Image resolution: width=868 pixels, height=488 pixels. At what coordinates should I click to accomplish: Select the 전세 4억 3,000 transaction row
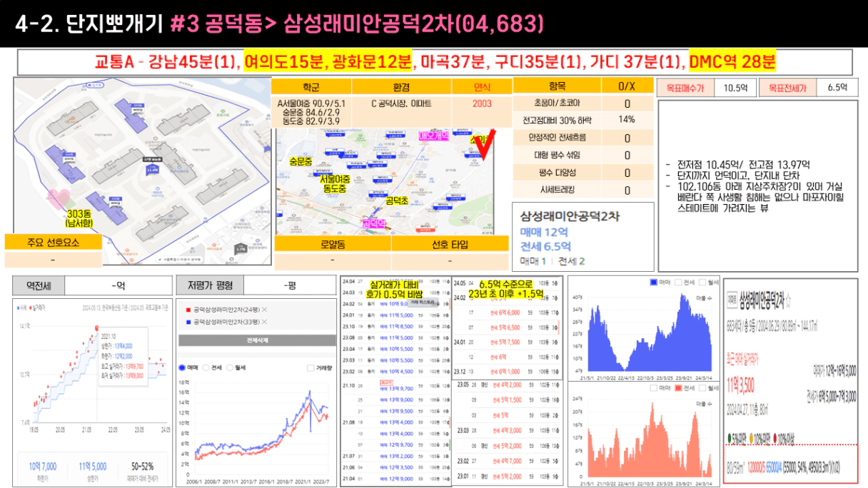click(x=508, y=430)
